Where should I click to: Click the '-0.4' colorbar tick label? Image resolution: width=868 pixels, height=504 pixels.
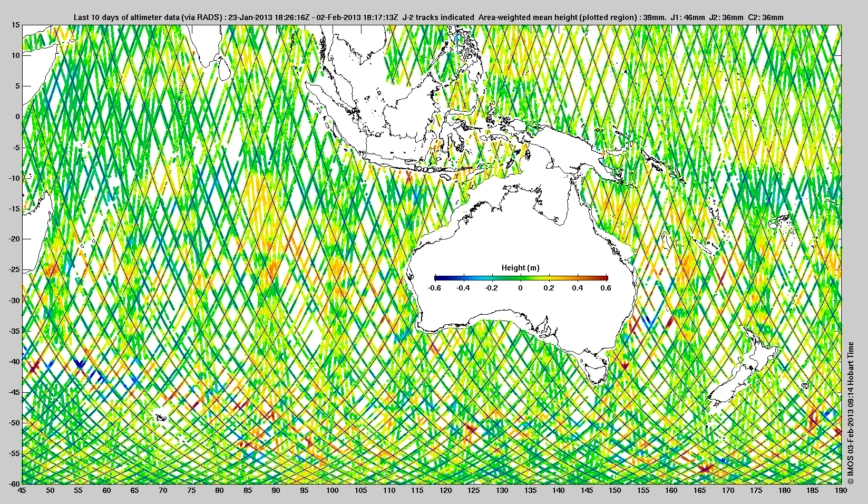click(463, 288)
